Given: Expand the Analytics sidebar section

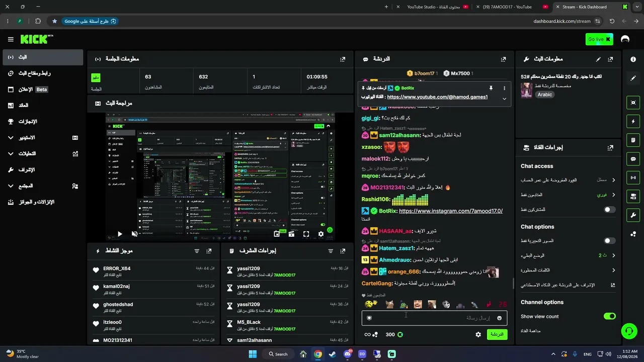Looking at the screenshot, I should [43, 154].
